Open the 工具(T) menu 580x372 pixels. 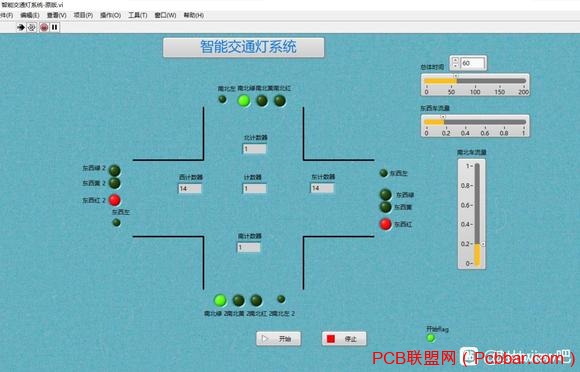(x=138, y=15)
